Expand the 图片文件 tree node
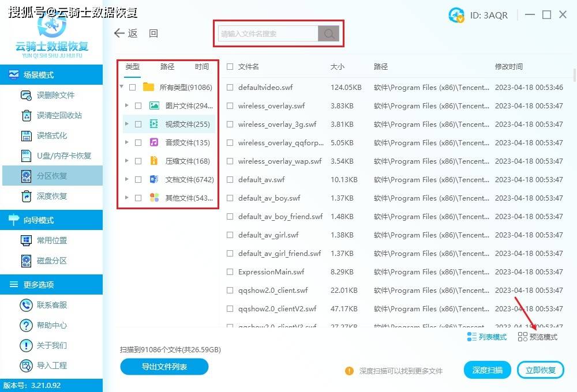This screenshot has height=392, width=577. 127,105
